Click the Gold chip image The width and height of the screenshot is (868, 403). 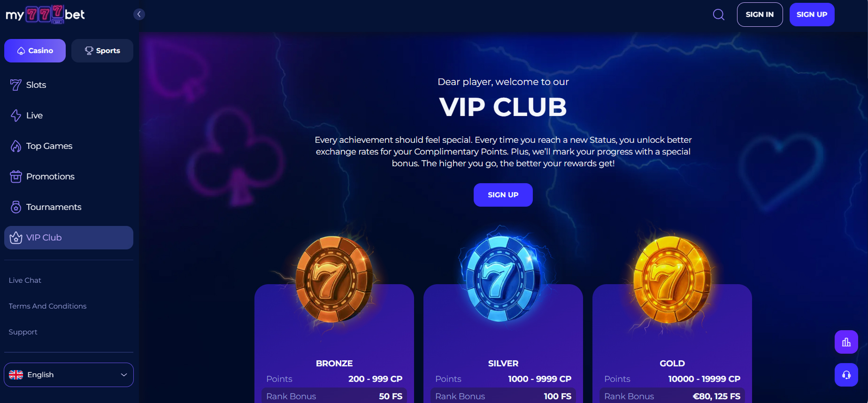(x=672, y=279)
